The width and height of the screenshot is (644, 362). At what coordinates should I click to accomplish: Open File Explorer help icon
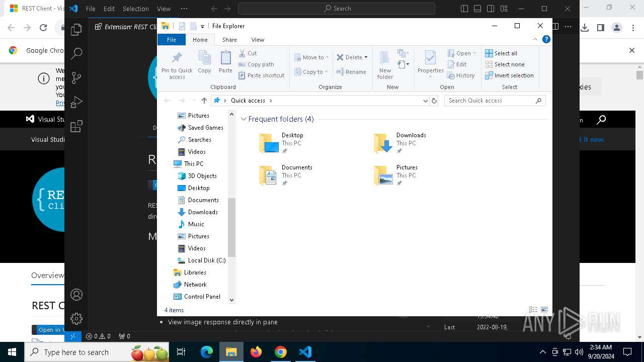546,39
